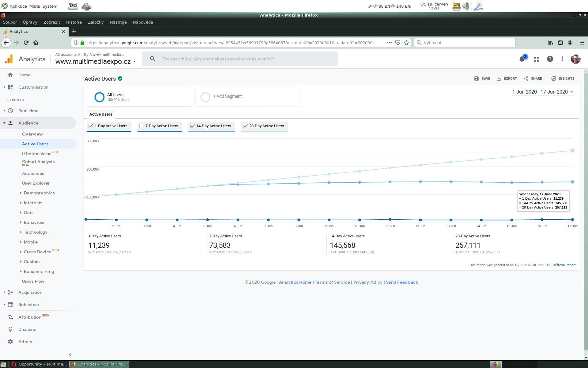Click the Firefox reload page icon
Viewport: 588px width, 368px height.
pyautogui.click(x=26, y=43)
